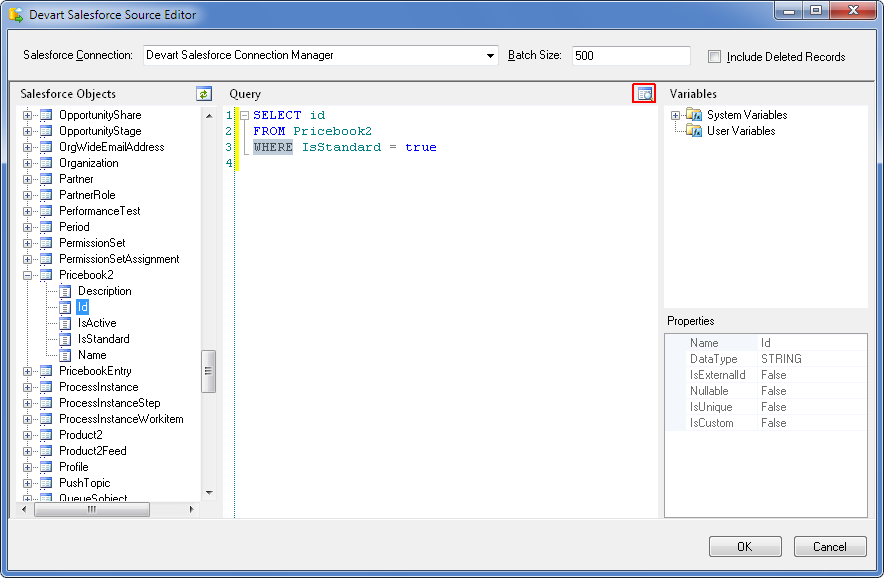Click the IsCustom property row

[x=766, y=423]
